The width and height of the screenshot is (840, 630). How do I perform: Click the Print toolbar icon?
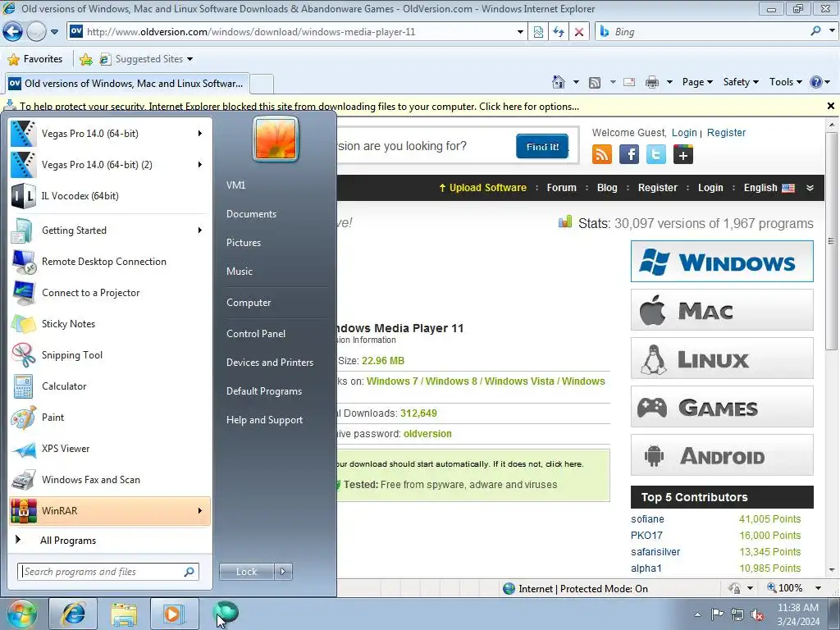[x=652, y=82]
